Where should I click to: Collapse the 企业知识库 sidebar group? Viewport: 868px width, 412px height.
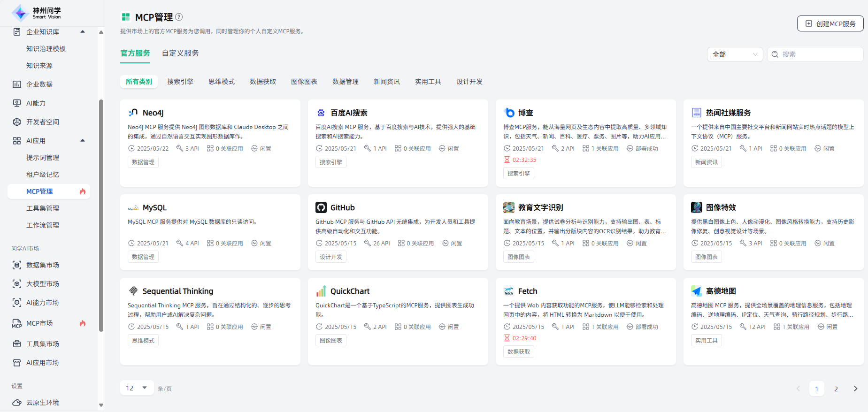[x=83, y=32]
